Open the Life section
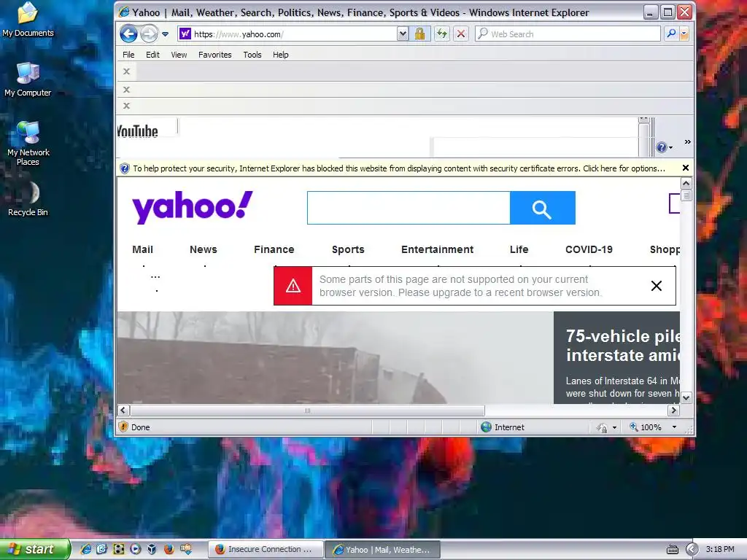 (519, 249)
